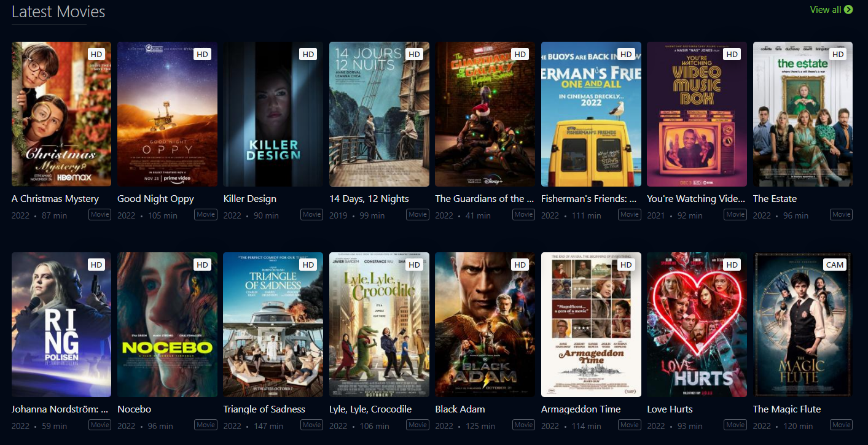Click the Armageddon Time title link
868x445 pixels.
tap(581, 409)
